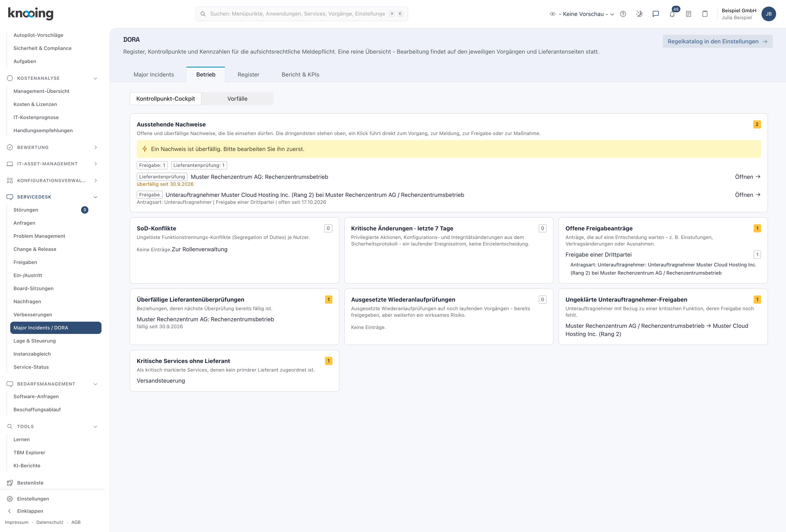Screen dimensions: 786x532
Task: Open the Freigabe Unterauftragnehmer entry
Action: pos(748,195)
